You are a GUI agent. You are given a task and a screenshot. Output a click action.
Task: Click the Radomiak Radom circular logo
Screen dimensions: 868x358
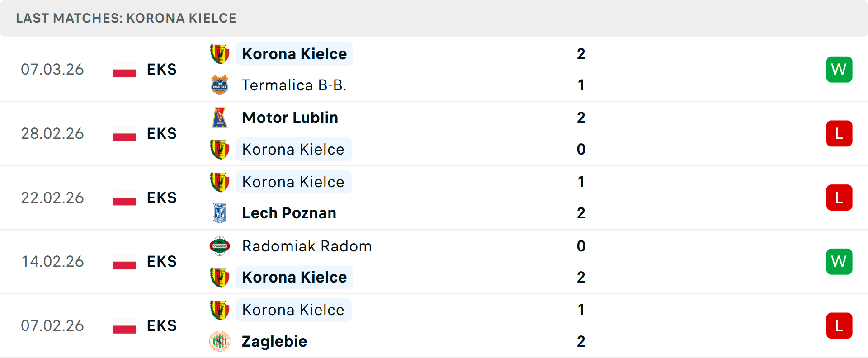point(220,246)
